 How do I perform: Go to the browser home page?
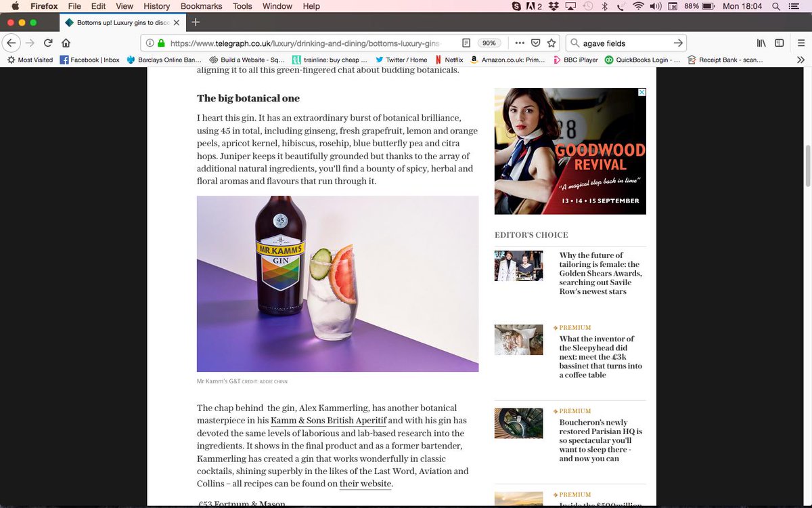coord(66,42)
